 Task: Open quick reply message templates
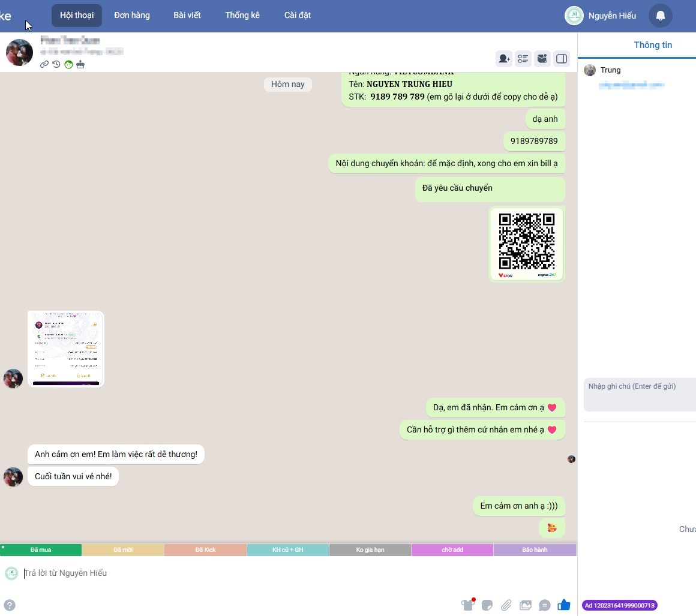pyautogui.click(x=545, y=605)
